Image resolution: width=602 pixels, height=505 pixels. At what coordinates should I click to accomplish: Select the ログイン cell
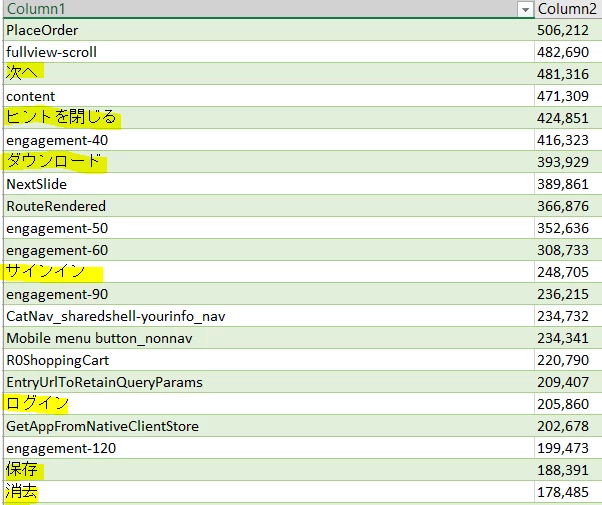click(x=269, y=404)
